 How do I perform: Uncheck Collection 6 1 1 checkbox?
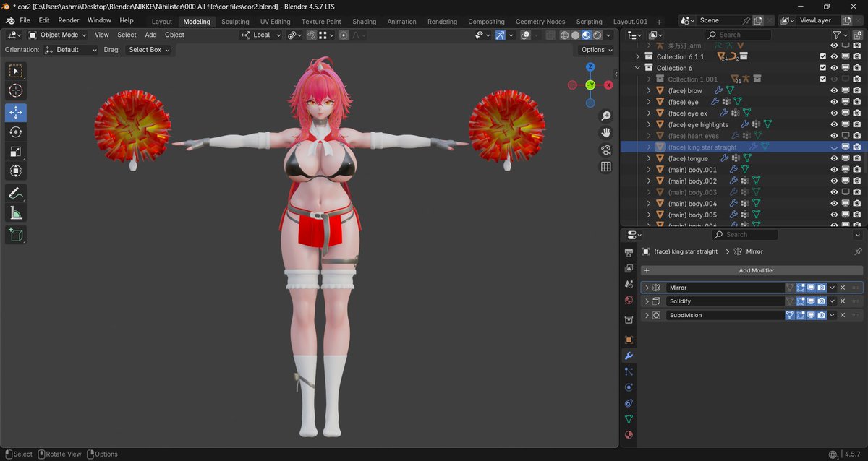coord(823,56)
